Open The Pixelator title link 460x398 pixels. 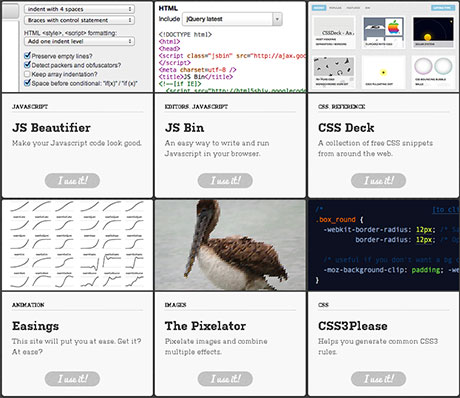(205, 326)
